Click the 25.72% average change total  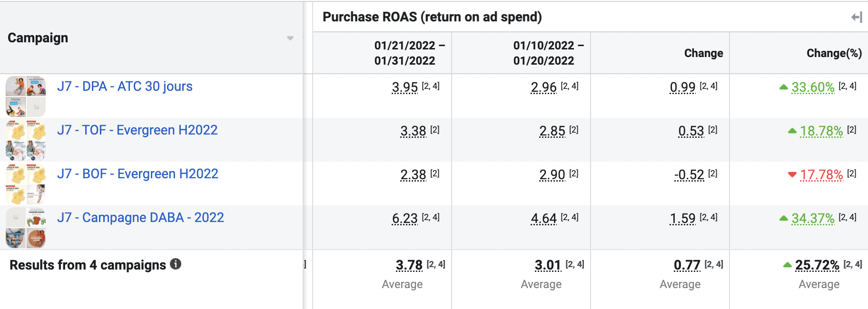pos(817,265)
